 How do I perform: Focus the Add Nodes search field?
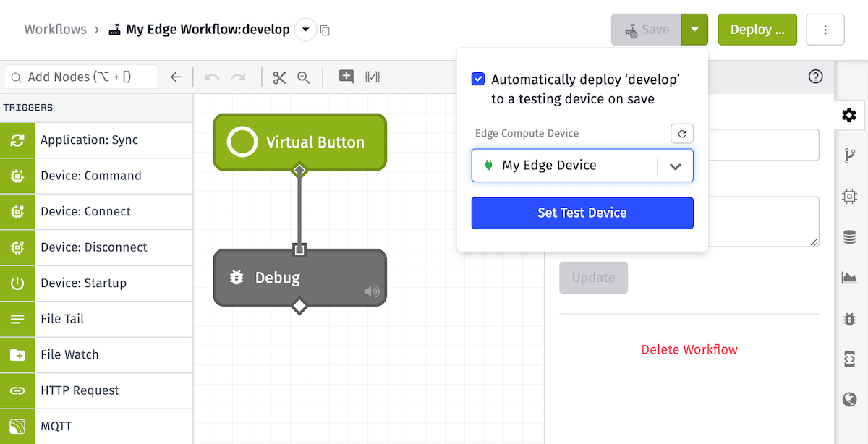(81, 77)
